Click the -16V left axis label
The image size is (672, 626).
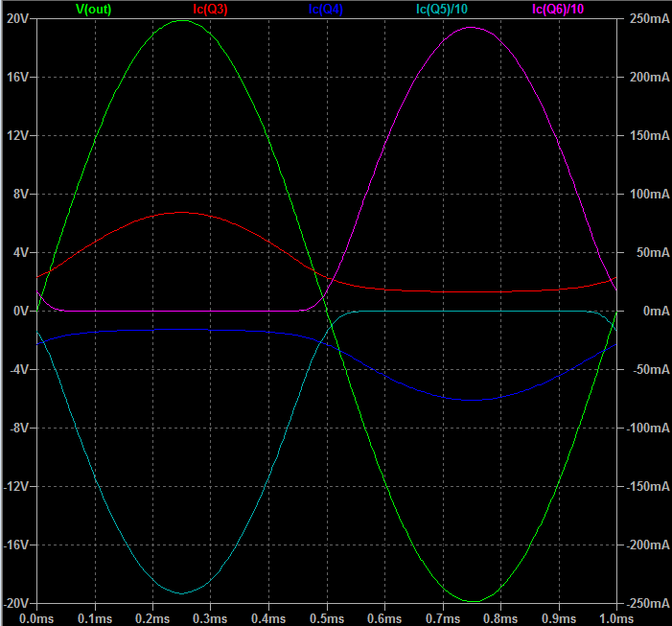16,545
